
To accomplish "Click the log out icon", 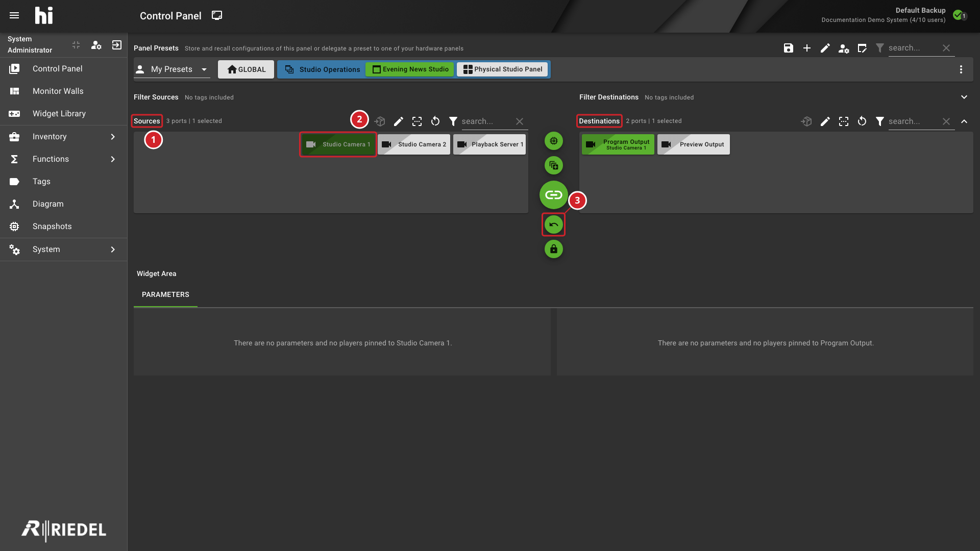I will point(117,45).
